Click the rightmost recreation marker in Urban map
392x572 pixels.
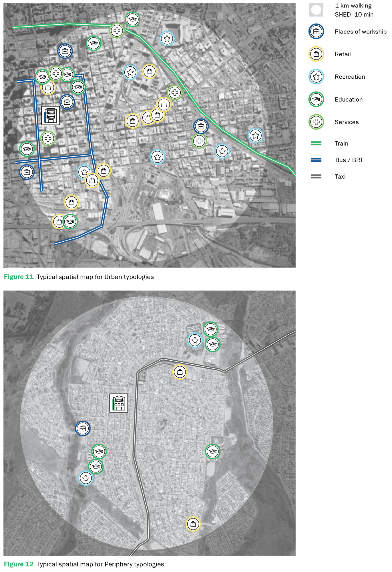(x=256, y=135)
